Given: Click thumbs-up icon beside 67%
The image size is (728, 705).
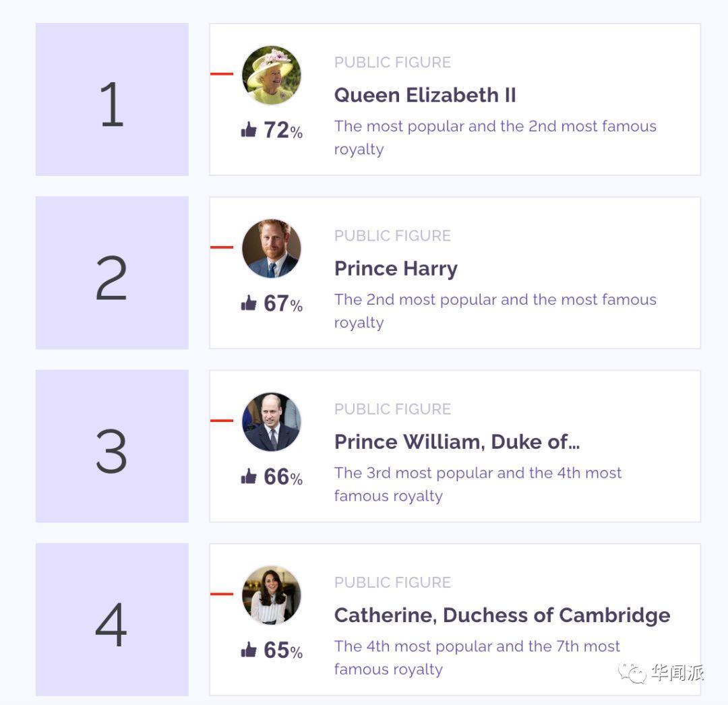Looking at the screenshot, I should 249,303.
